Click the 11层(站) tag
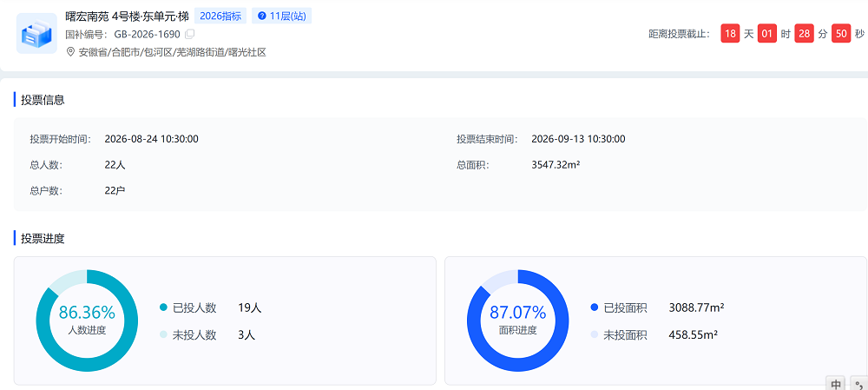The width and height of the screenshot is (868, 390). click(282, 16)
